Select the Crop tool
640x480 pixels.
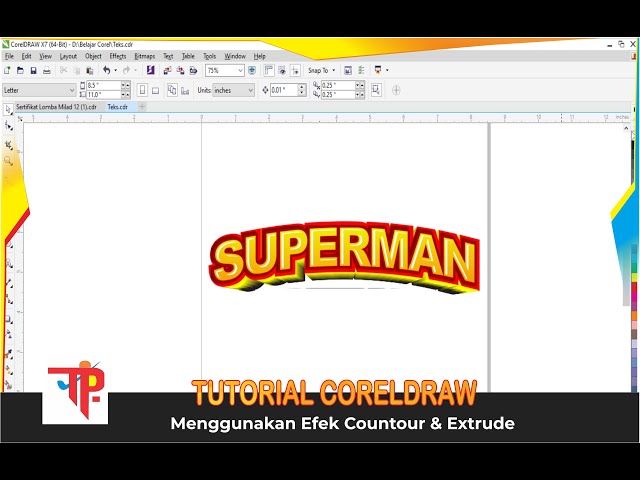tap(8, 144)
